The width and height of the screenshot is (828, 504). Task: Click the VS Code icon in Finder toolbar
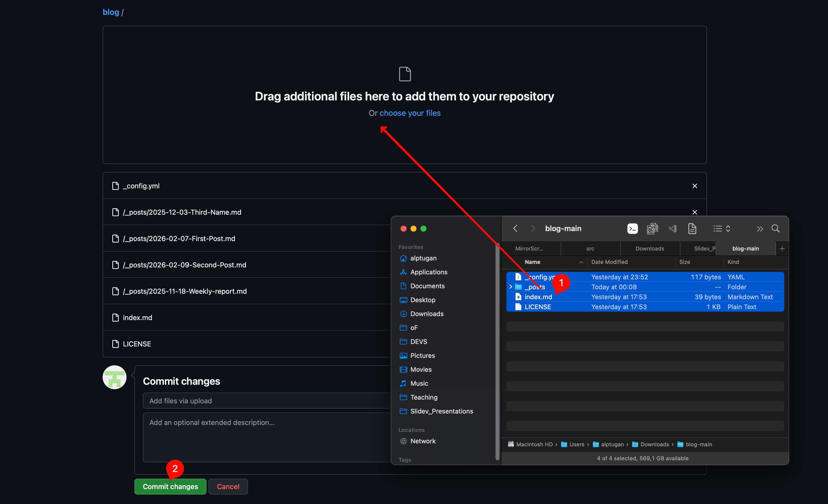[672, 228]
